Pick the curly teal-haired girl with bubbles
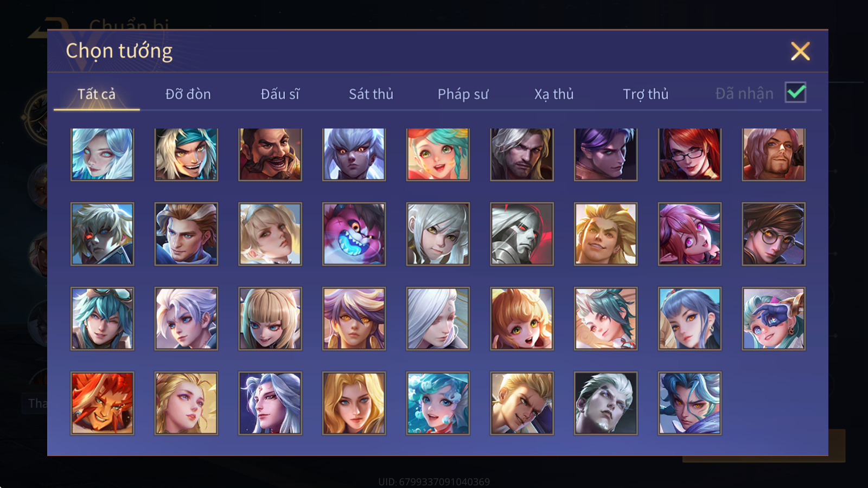This screenshot has height=488, width=868. 438,403
